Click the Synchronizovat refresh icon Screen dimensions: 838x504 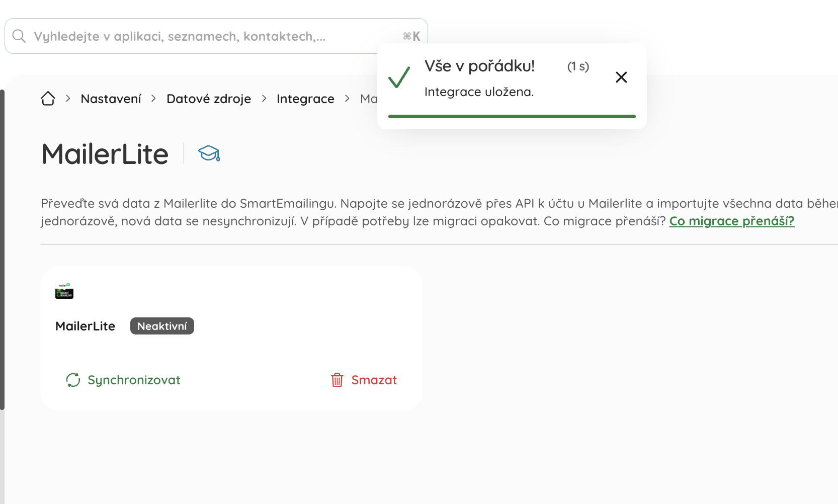point(73,380)
